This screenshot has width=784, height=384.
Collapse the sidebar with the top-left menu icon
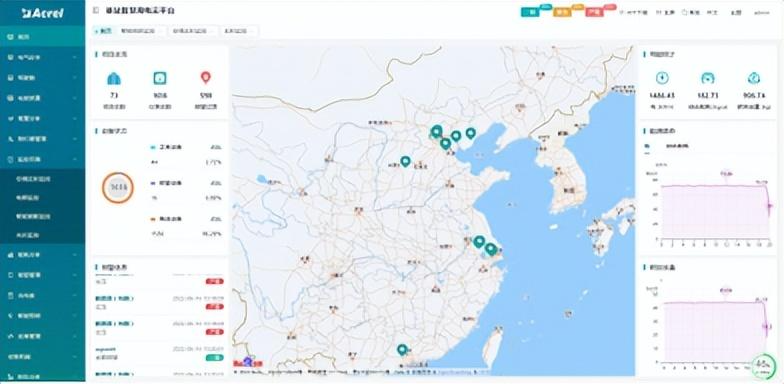(96, 10)
